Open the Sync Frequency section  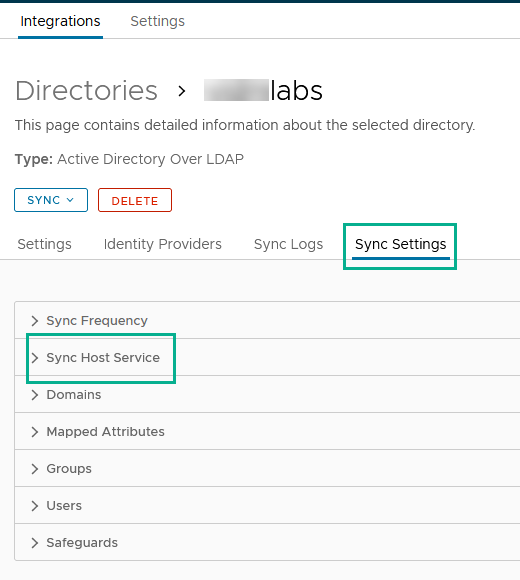coord(97,321)
